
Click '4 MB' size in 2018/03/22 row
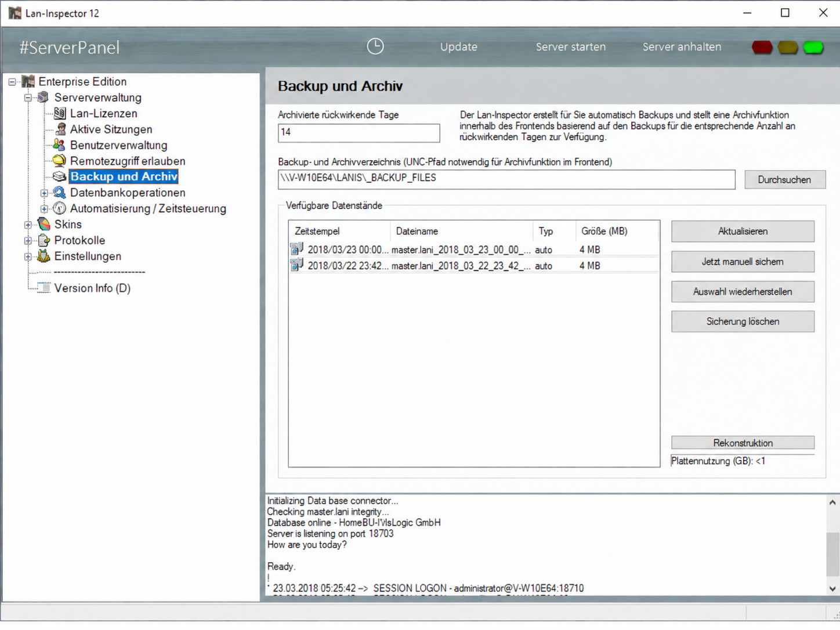coord(590,266)
